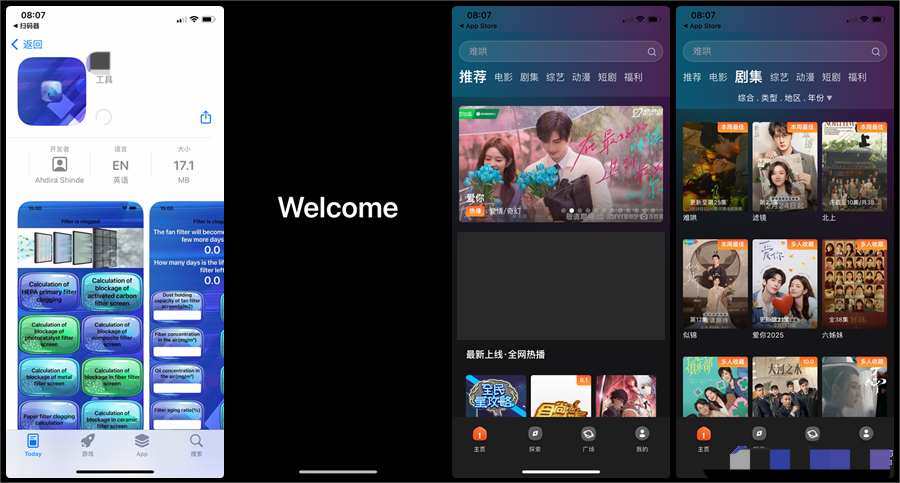Tap the developer avatar icon above Ahdira Shinde

pos(60,164)
